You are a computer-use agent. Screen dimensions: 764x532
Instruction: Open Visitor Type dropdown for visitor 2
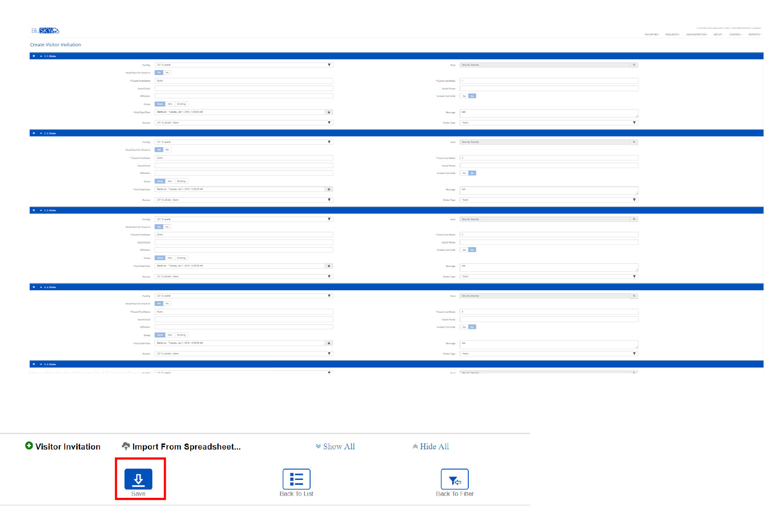pyautogui.click(x=548, y=200)
